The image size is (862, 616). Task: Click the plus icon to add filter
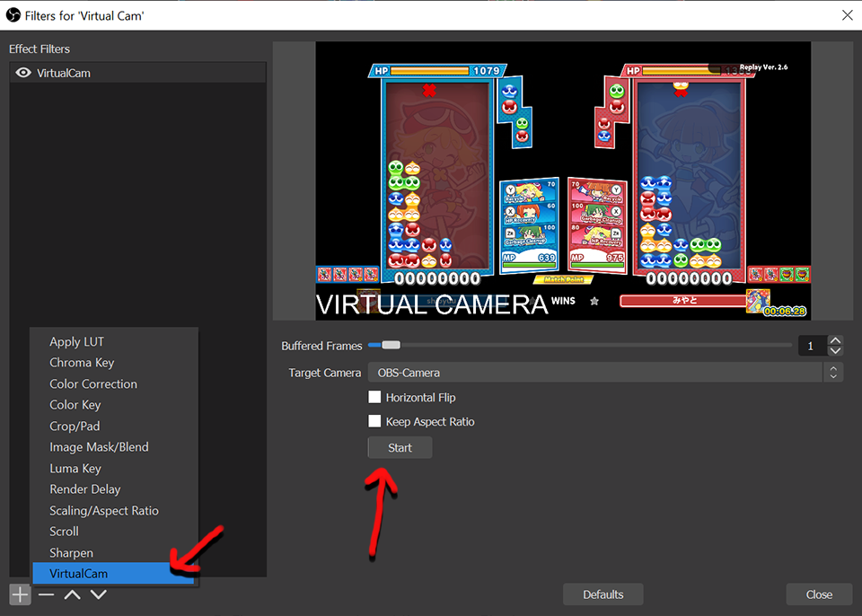(x=20, y=594)
